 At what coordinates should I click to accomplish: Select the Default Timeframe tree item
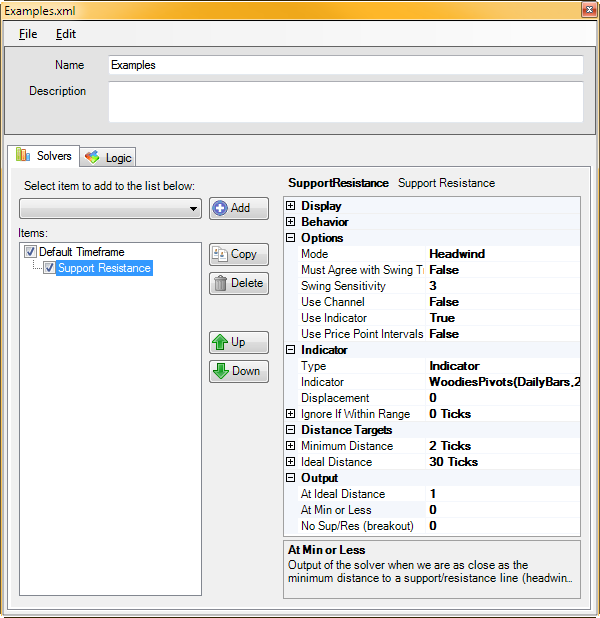[82, 251]
